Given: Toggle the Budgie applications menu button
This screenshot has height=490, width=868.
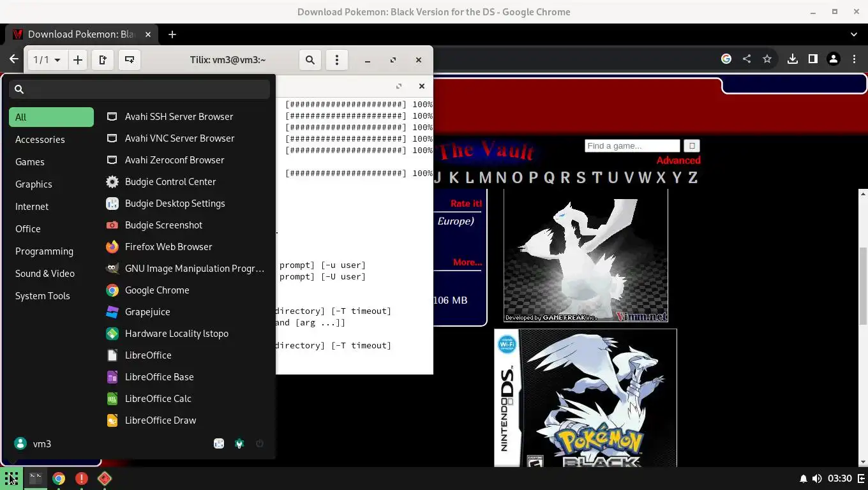Looking at the screenshot, I should [x=11, y=479].
